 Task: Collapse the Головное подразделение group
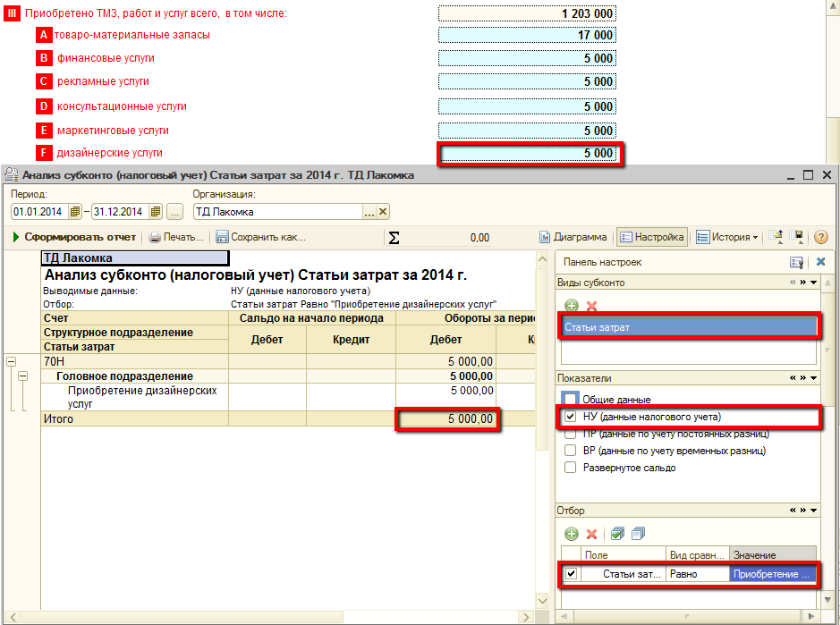(x=23, y=376)
